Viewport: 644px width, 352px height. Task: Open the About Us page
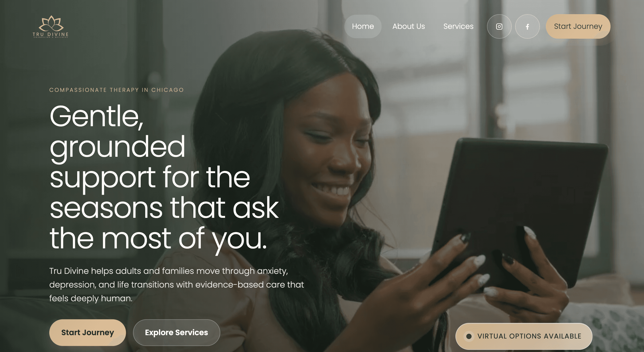click(409, 26)
